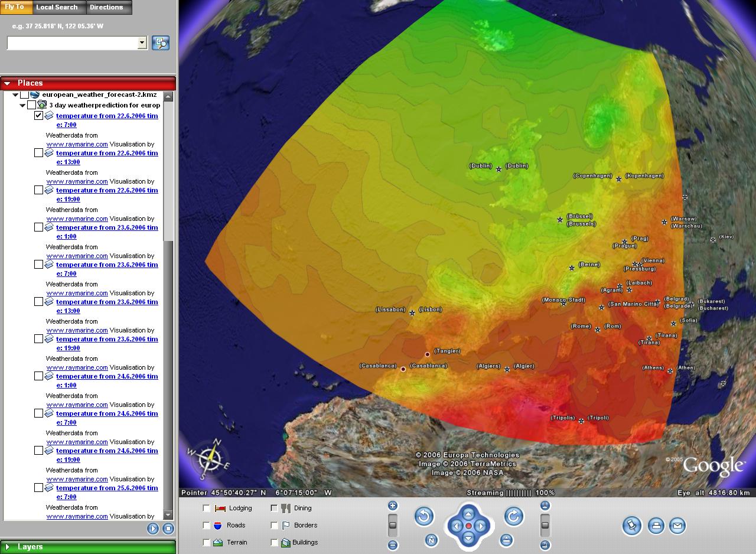Switch to the Local Search tab

pos(57,7)
